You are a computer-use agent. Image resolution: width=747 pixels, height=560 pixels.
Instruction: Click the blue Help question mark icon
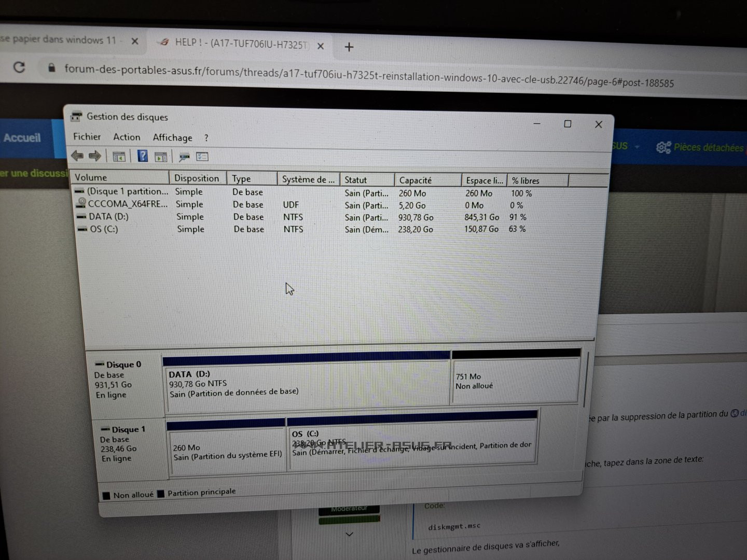click(x=142, y=156)
